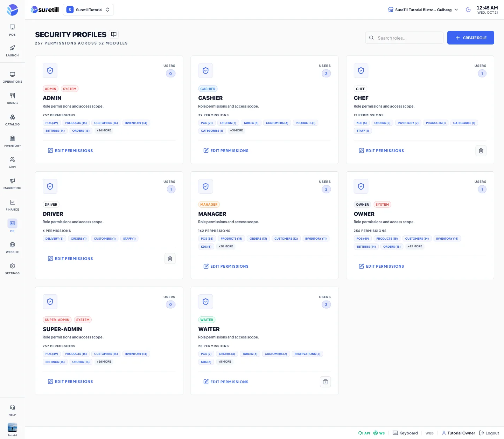
Task: Edit permissions for Manager role
Action: tap(226, 266)
